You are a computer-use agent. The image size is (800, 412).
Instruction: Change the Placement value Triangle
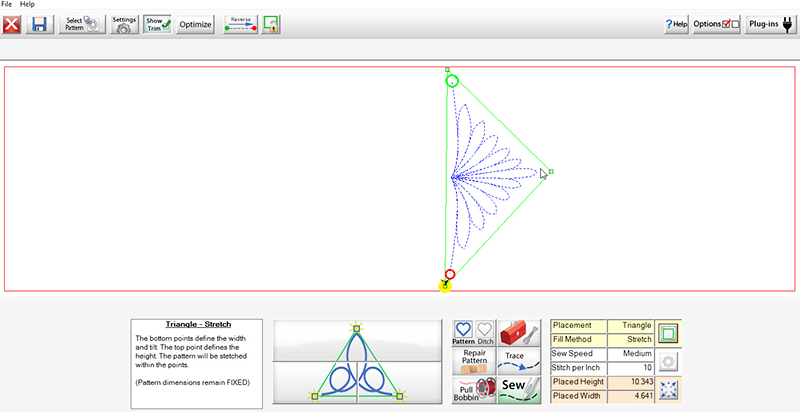click(x=629, y=326)
